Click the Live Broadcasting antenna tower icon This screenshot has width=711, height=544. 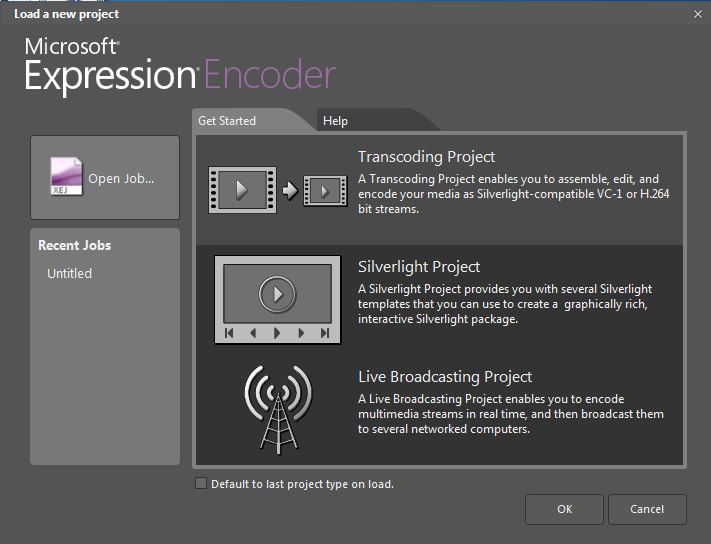pos(278,410)
